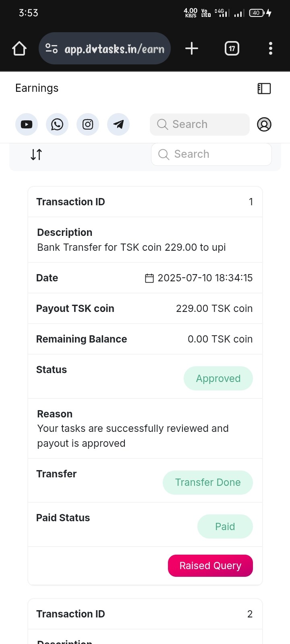Click the Paid status badge
This screenshot has width=290, height=644.
point(225,526)
